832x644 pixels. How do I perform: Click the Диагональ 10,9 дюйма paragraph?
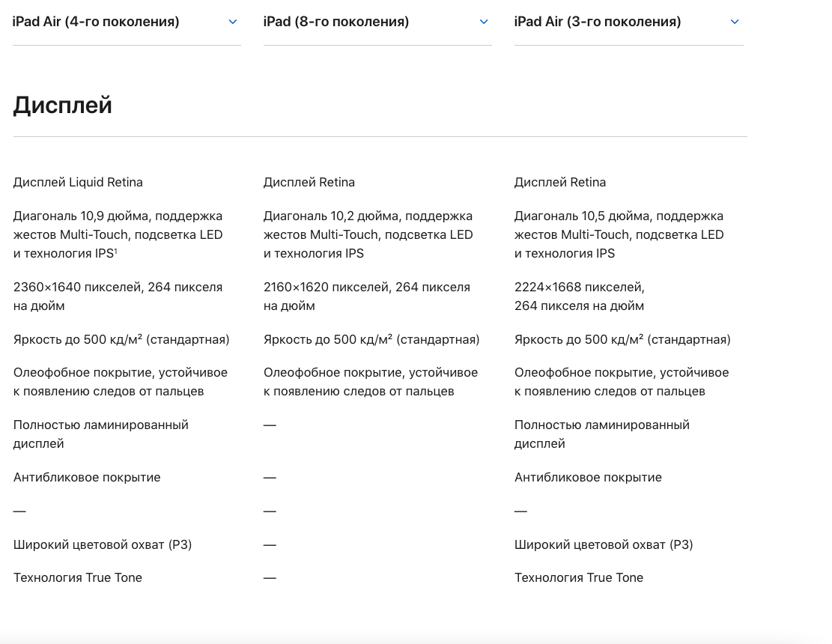[118, 234]
